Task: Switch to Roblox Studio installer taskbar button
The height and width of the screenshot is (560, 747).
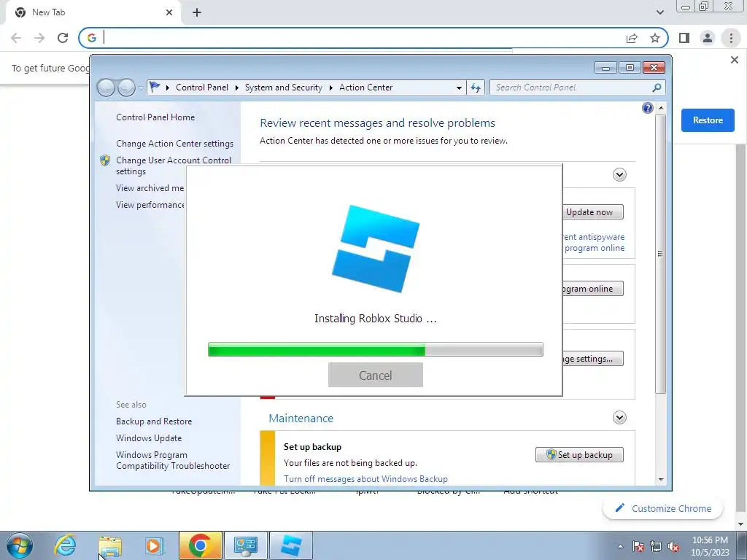Action: coord(291,545)
